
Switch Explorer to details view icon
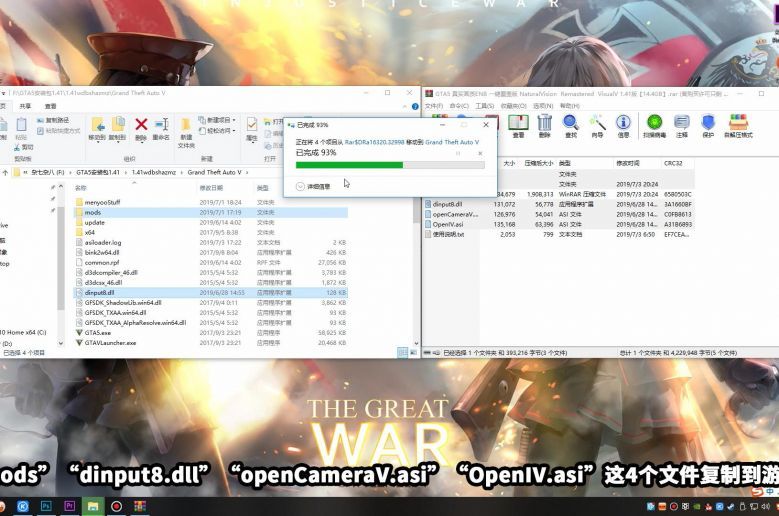(x=402, y=352)
